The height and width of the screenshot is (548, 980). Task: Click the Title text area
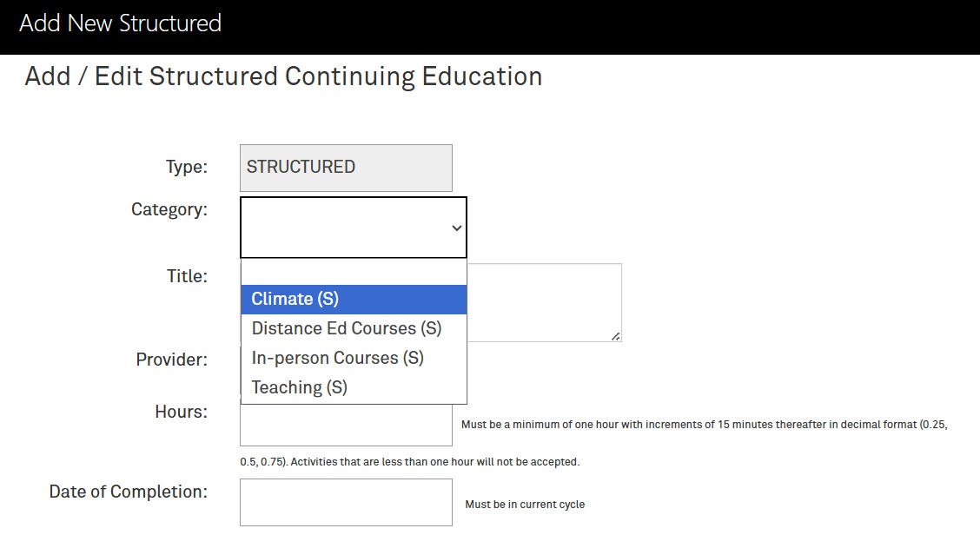545,302
